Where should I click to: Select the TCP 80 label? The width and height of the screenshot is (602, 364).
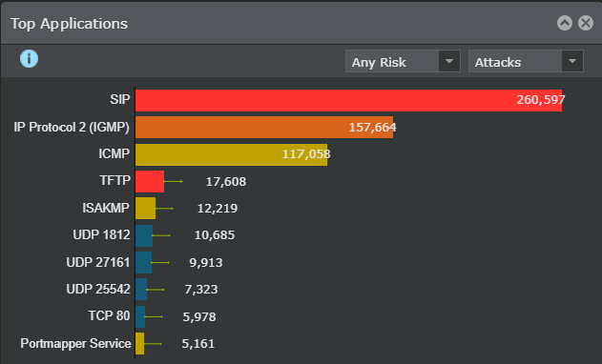click(x=109, y=315)
